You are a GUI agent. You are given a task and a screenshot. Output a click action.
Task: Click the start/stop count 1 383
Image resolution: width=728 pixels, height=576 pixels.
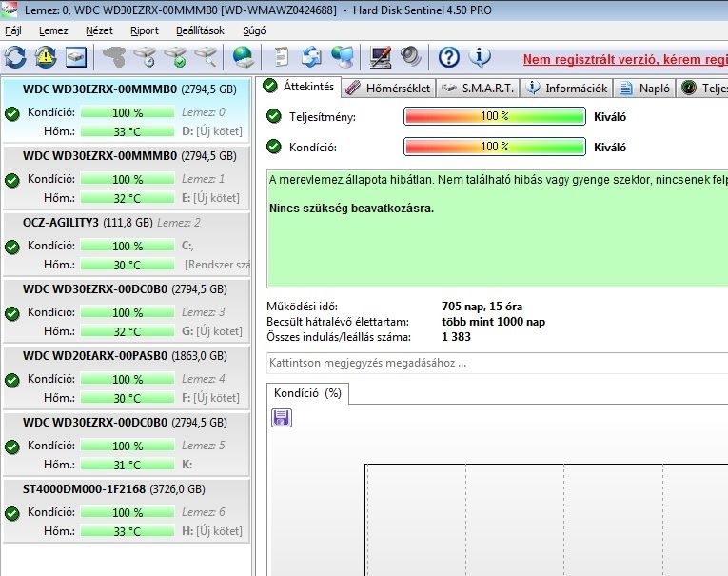click(x=456, y=337)
